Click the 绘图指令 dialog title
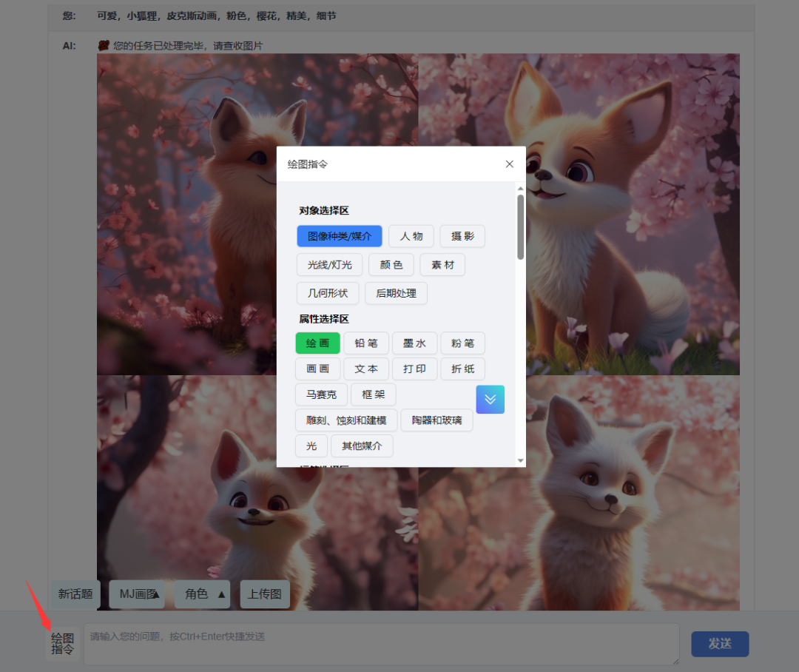 (x=308, y=164)
